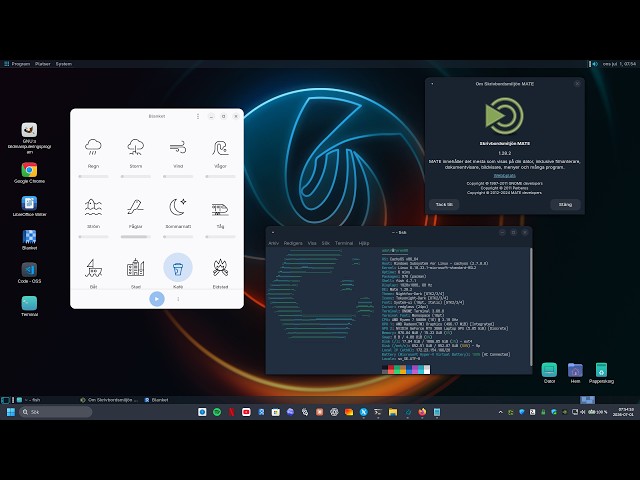Image resolution: width=640 pixels, height=480 pixels.
Task: Switch to Om Skrivbordsmiljön in the window list
Action: pos(109,400)
